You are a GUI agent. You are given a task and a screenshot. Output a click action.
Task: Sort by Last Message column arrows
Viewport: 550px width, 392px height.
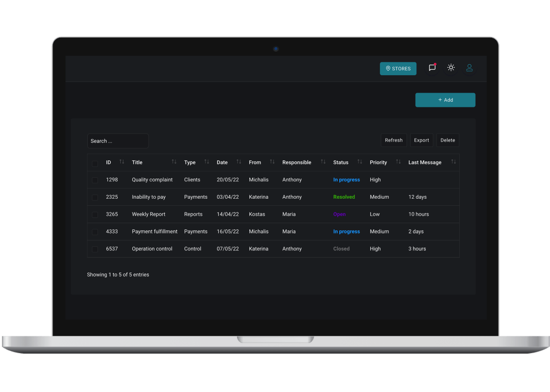(x=453, y=162)
